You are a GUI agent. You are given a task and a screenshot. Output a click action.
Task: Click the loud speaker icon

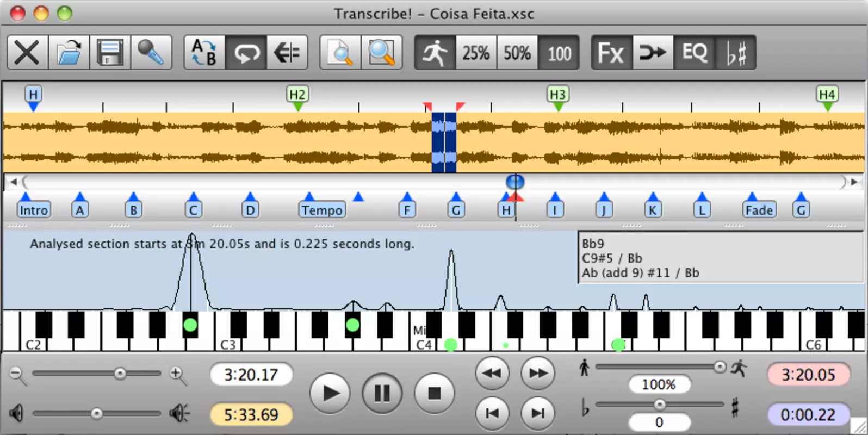[179, 414]
